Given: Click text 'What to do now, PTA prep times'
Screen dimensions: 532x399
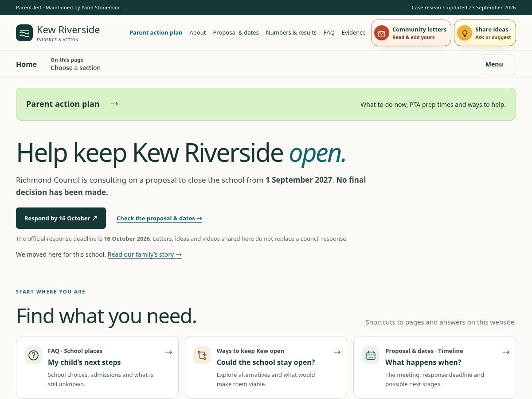Looking at the screenshot, I should click(x=407, y=105).
